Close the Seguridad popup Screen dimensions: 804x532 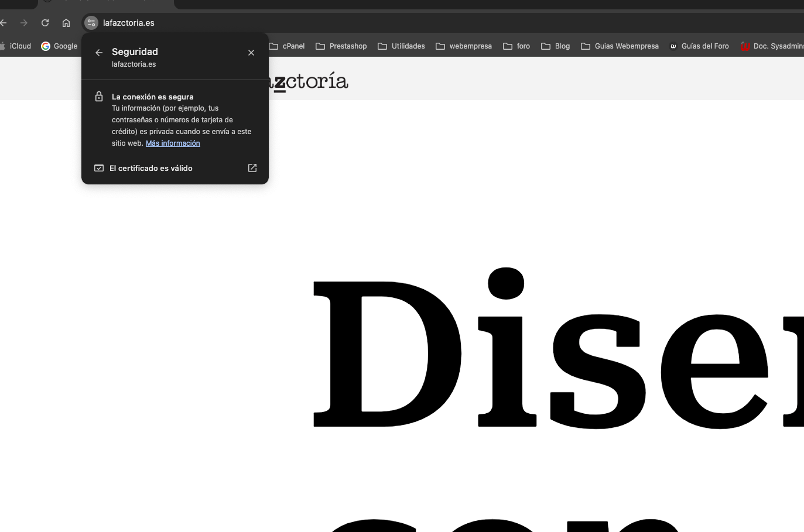pyautogui.click(x=251, y=53)
